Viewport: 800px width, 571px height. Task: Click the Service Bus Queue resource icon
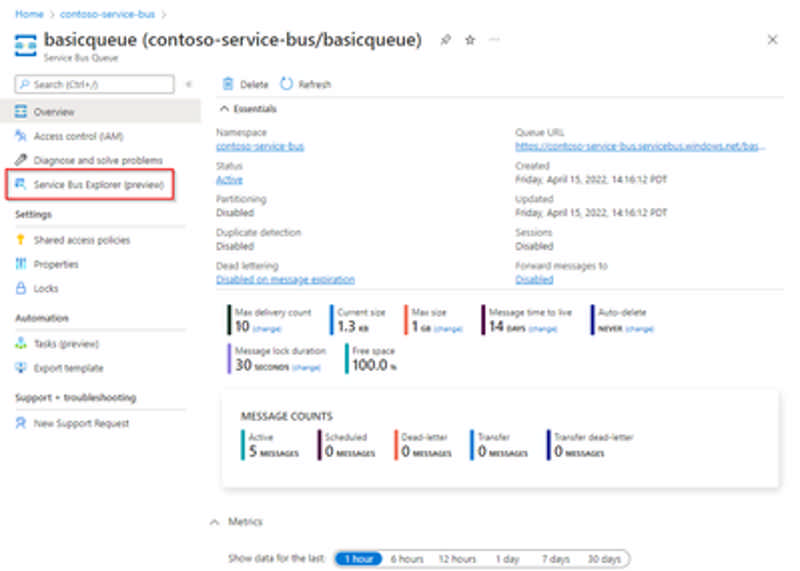point(26,45)
